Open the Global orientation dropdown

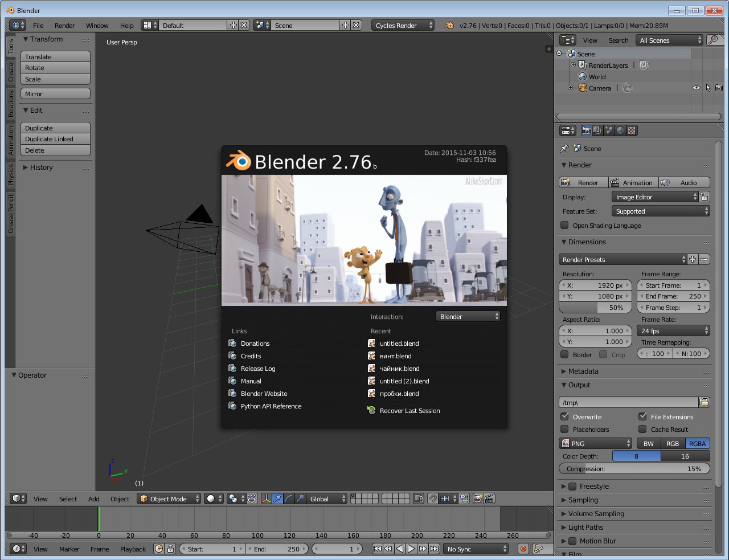[x=327, y=498]
